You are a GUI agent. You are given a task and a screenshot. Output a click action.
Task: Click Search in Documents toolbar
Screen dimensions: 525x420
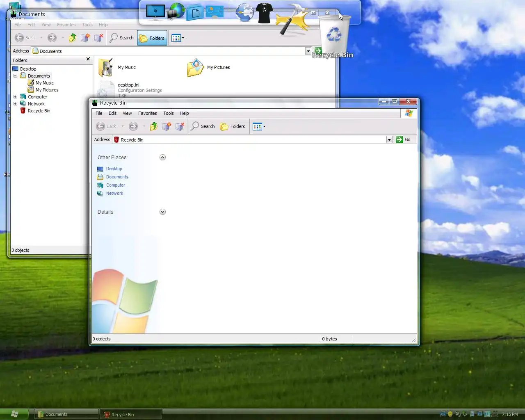tap(122, 38)
